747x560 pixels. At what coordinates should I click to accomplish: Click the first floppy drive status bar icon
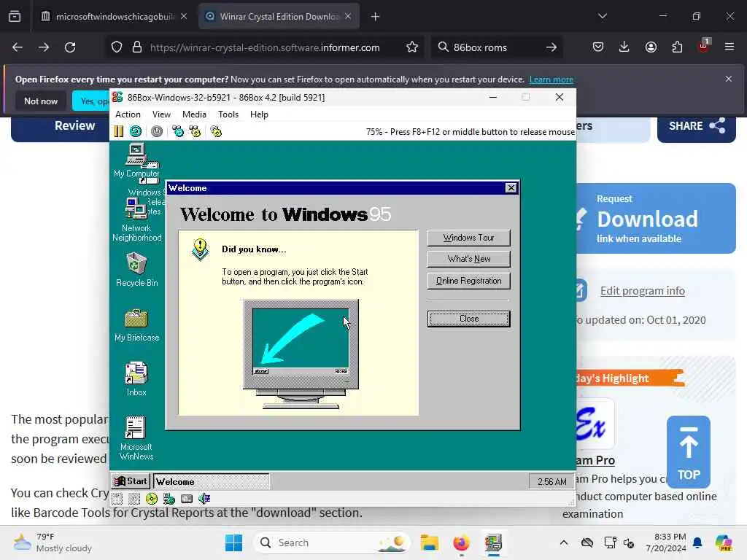117,499
